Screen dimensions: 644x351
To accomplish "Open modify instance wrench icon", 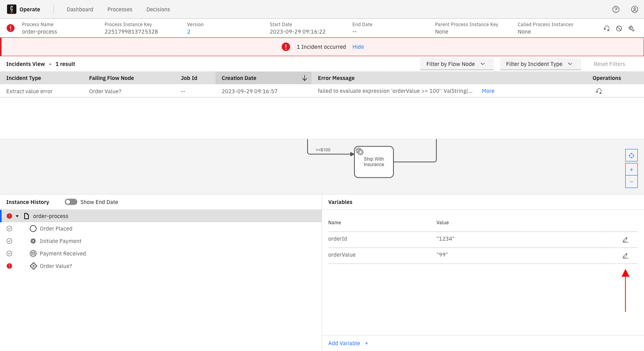I will tap(632, 28).
